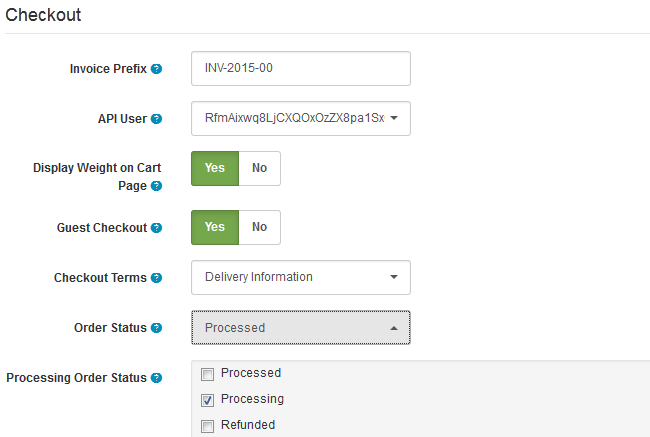
Task: Open the Order Status dropdown
Action: point(300,327)
